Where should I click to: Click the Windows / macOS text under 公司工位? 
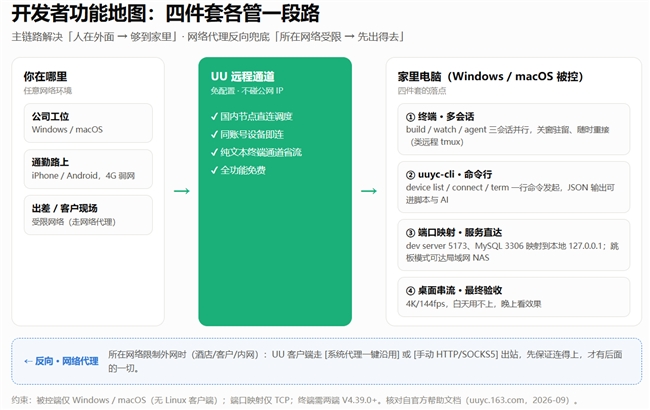tap(67, 130)
